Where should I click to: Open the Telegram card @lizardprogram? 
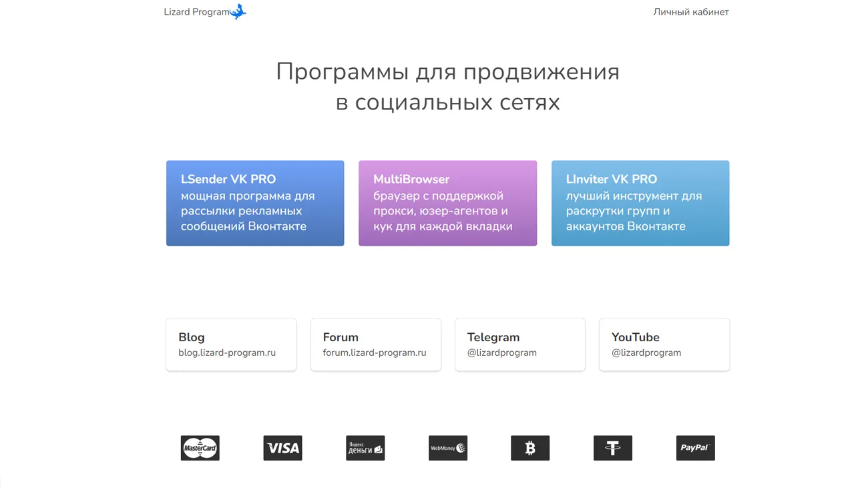[x=519, y=344]
